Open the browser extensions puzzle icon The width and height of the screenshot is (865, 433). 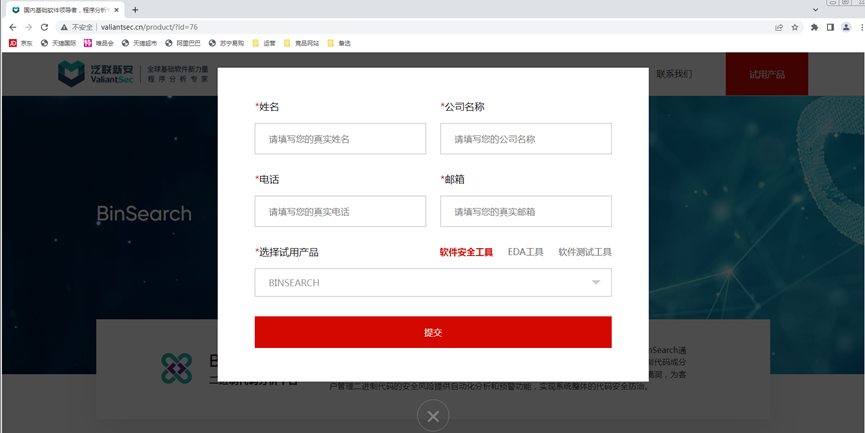(x=814, y=27)
